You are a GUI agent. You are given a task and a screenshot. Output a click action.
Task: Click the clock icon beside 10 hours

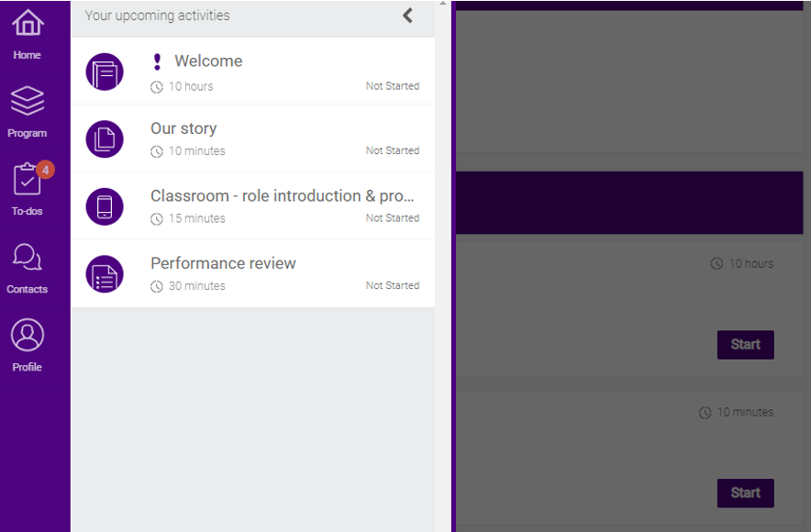click(x=158, y=86)
